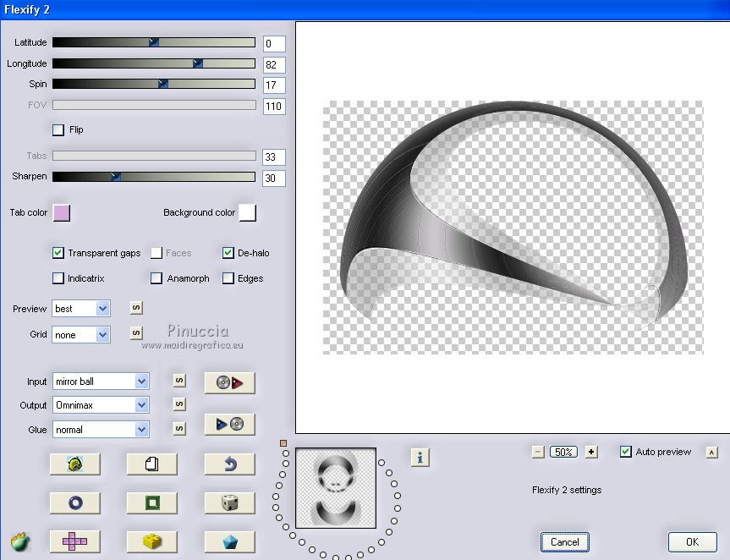Image resolution: width=730 pixels, height=560 pixels.
Task: Click the S button next to Output
Action: tap(179, 404)
